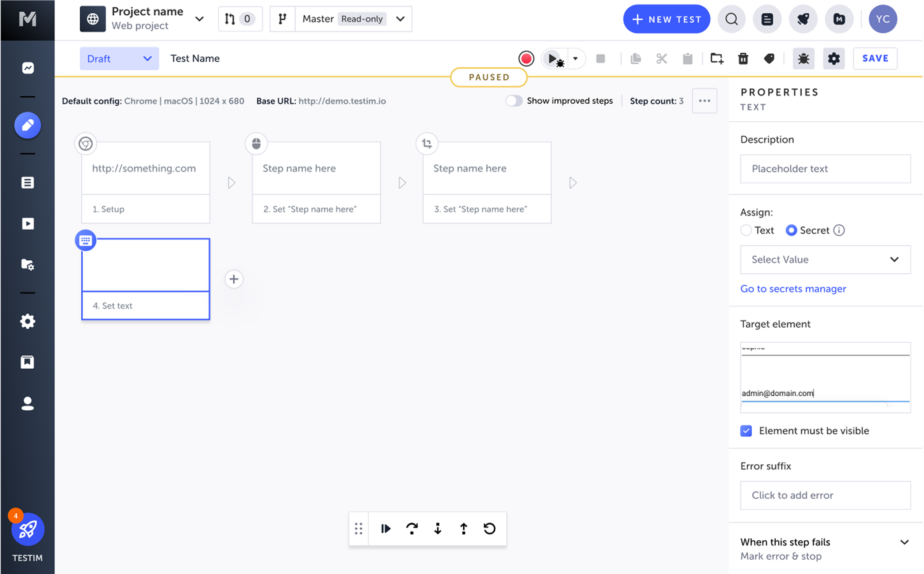The image size is (924, 574).
Task: Click resume playback in debug bar
Action: (x=386, y=529)
